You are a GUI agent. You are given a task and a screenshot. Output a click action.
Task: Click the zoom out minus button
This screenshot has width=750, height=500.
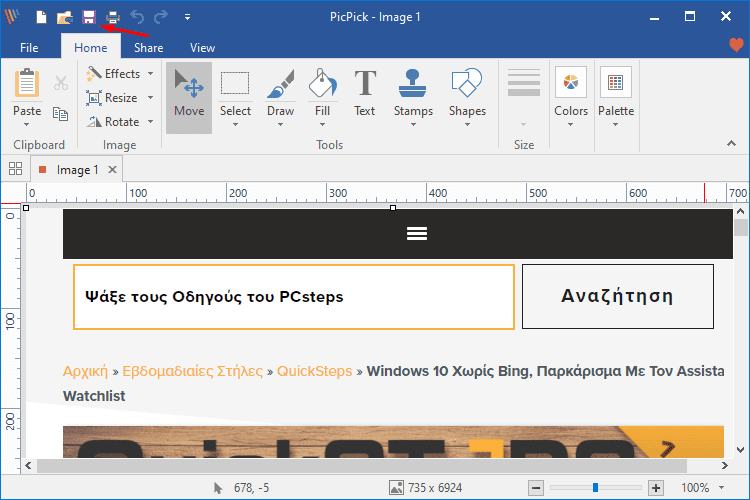click(x=536, y=488)
